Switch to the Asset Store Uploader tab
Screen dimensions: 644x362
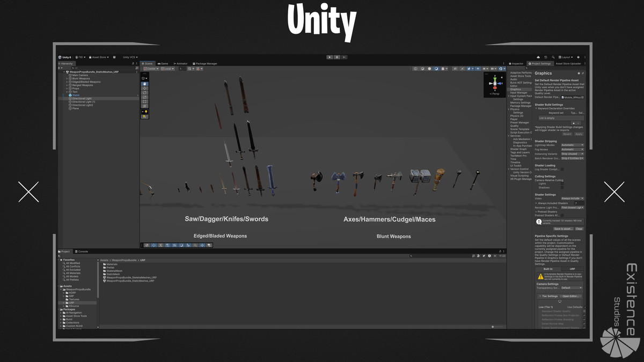point(568,63)
